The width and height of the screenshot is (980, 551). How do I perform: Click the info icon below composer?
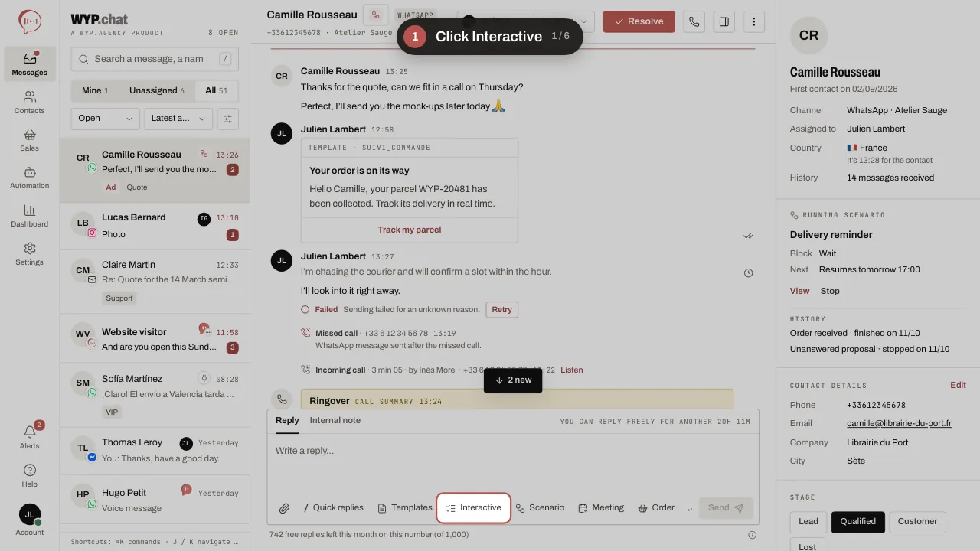point(753,535)
